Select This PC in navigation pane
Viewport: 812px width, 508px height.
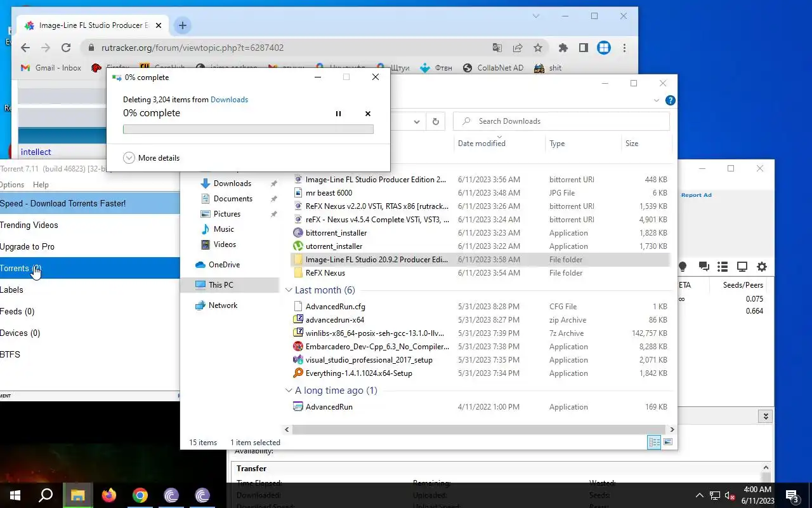(221, 285)
